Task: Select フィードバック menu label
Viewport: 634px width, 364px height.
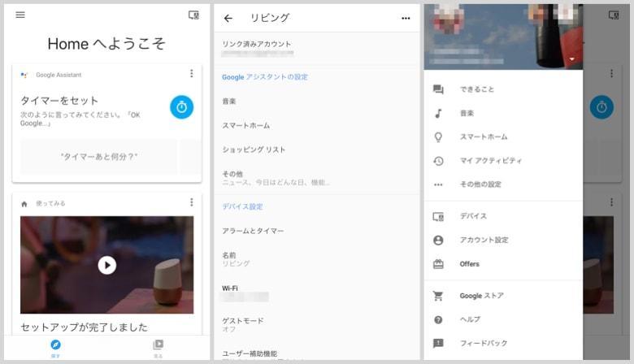Action: pos(484,344)
